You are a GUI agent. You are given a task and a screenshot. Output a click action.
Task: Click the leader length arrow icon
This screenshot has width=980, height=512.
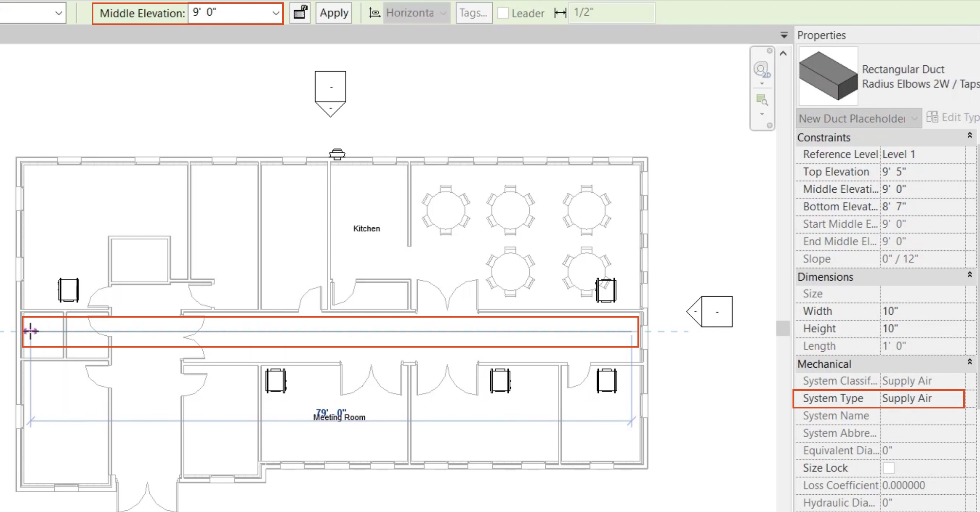point(560,13)
